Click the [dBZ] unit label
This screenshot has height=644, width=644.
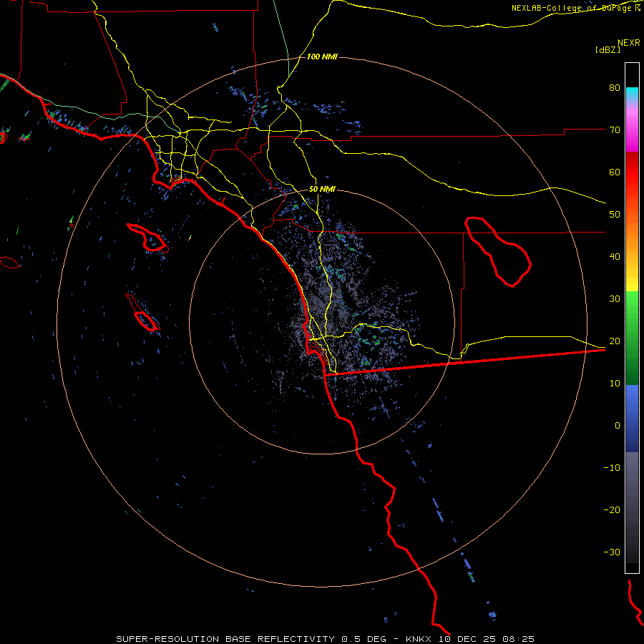(x=608, y=49)
